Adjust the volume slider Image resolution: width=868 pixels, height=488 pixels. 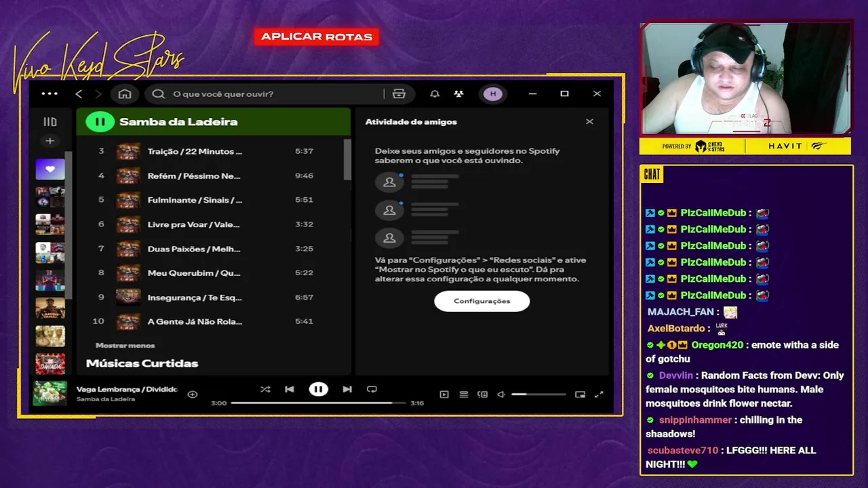(538, 394)
